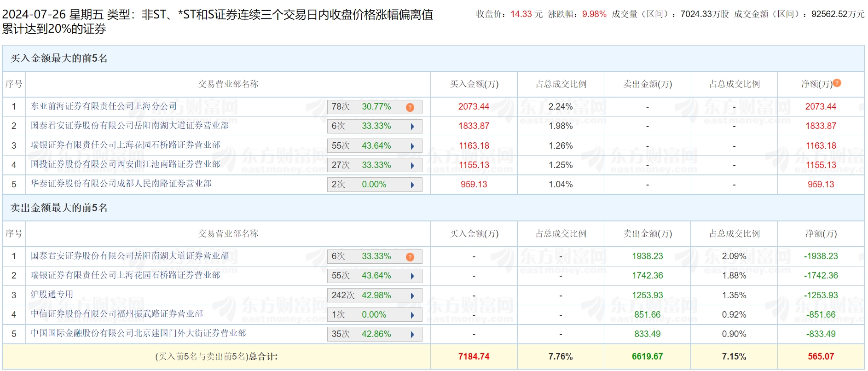
Task: Click orange question icon in first sell row
Action: click(410, 257)
